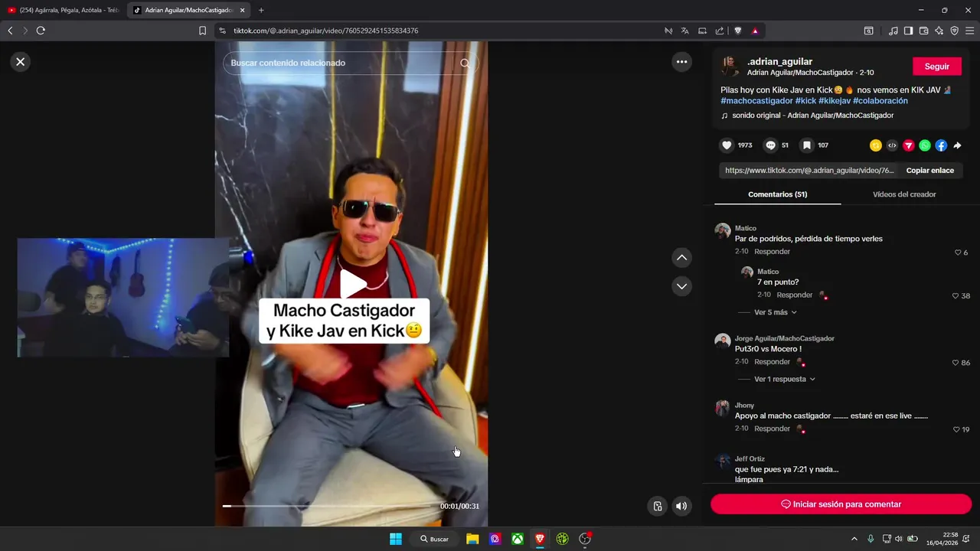
Task: Follow the creator with 'Seguir' button
Action: (937, 67)
